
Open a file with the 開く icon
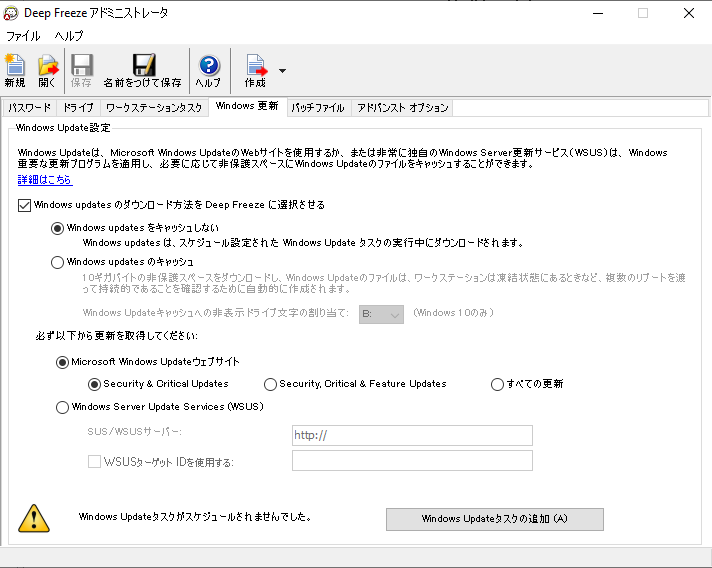click(48, 70)
